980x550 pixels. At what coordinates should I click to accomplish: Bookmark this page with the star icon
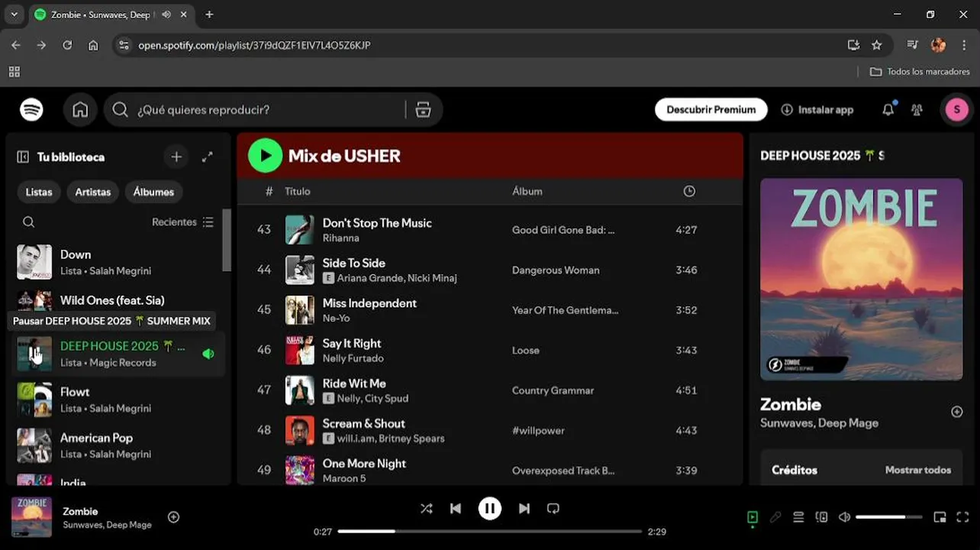(877, 45)
